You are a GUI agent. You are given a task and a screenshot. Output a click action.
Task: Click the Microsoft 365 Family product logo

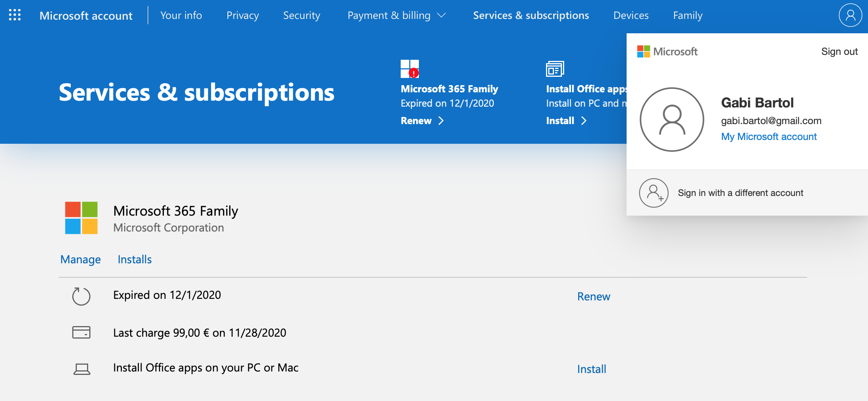click(81, 218)
